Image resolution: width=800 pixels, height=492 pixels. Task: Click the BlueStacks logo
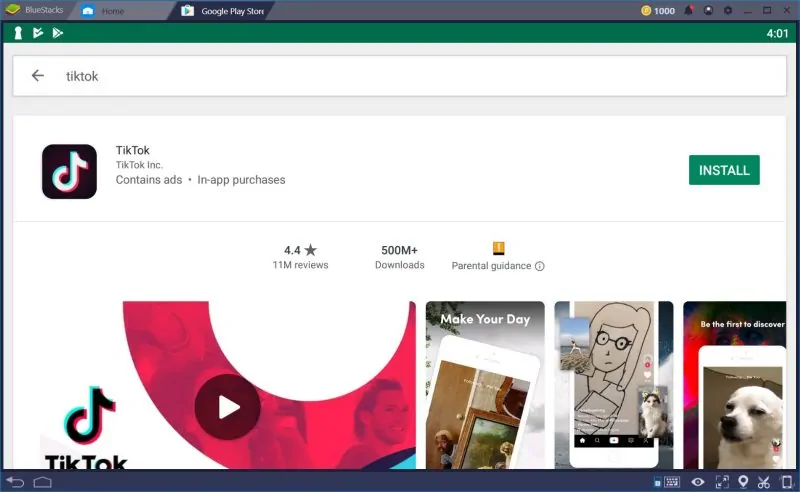[x=13, y=10]
